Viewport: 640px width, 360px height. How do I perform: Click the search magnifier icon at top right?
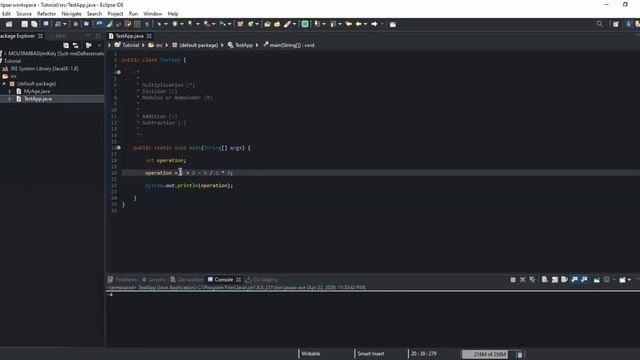click(600, 24)
